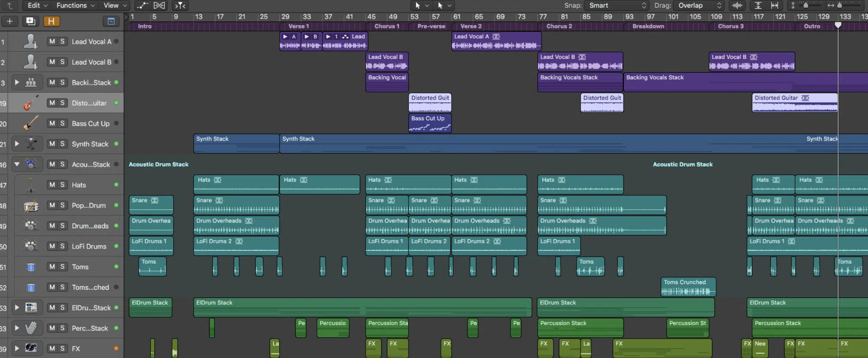Click the Lead Vocal B microphone icon
868x358 pixels.
pos(30,62)
